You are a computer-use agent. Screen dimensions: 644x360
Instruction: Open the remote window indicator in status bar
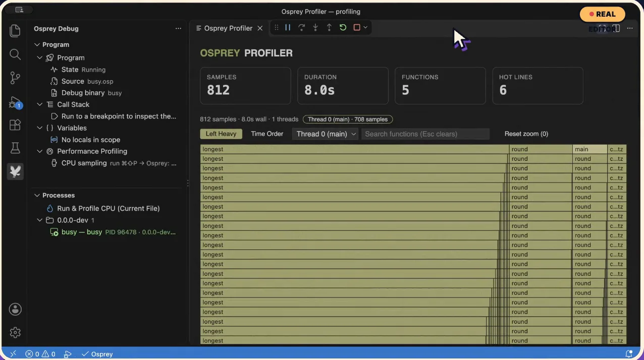(13, 354)
